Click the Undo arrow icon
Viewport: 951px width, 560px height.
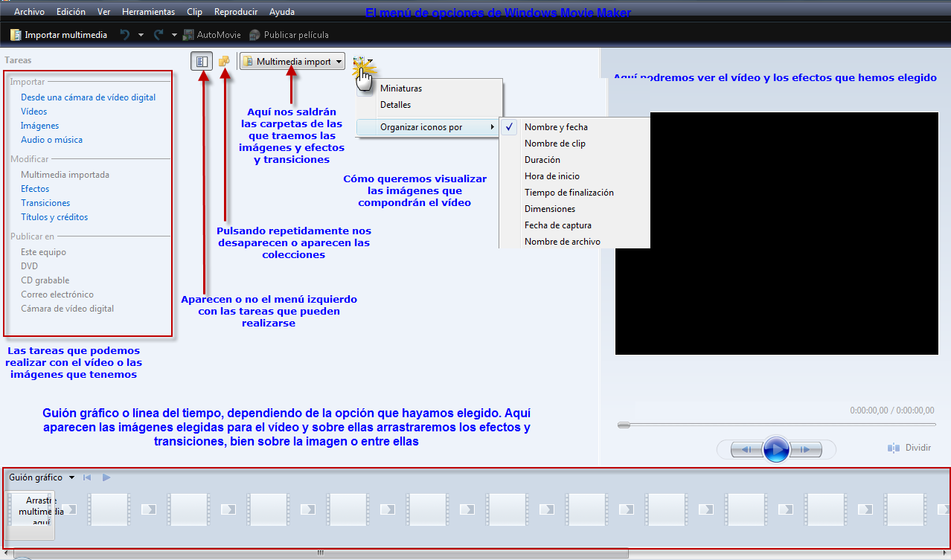tap(125, 35)
